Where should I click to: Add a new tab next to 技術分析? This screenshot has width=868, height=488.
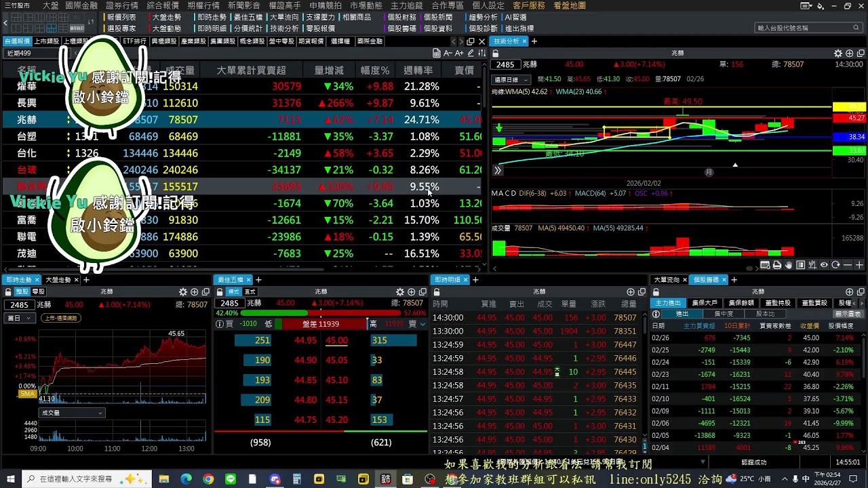[534, 41]
